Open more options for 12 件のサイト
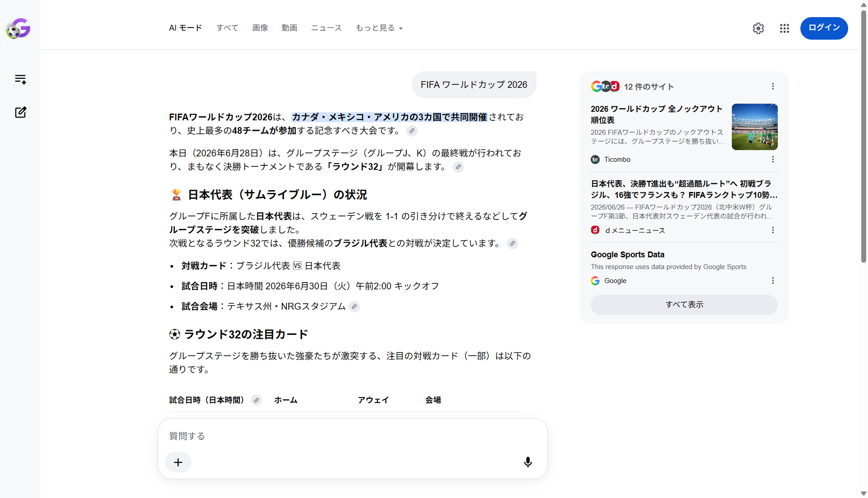The width and height of the screenshot is (868, 498). click(773, 86)
